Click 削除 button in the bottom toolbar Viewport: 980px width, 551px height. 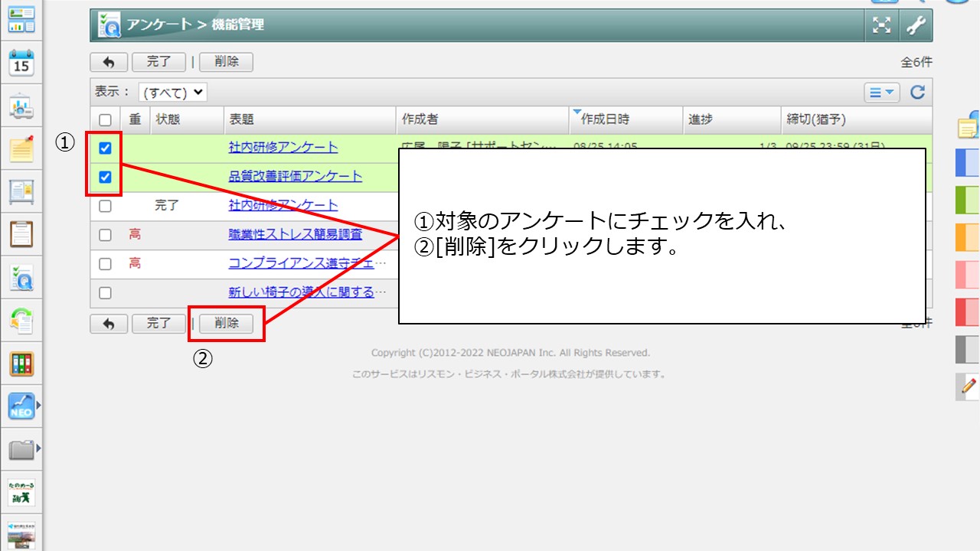click(226, 324)
